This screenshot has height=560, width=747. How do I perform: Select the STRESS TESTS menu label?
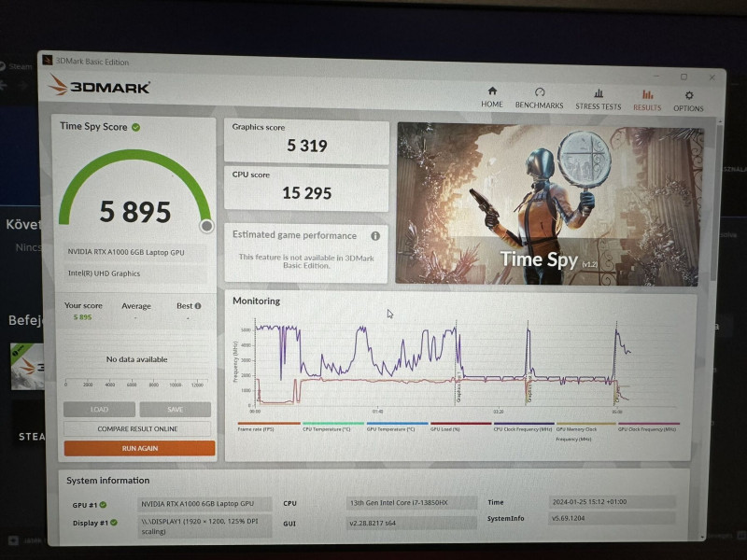599,106
